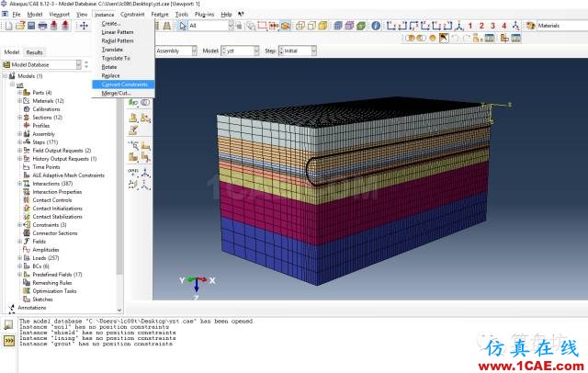
Task: Open the Constraint menu
Action: (132, 15)
